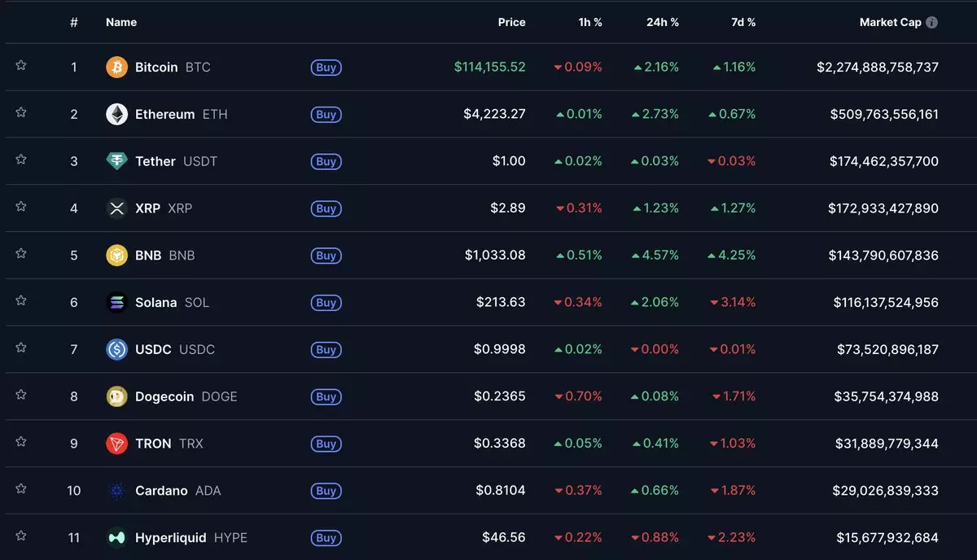The width and height of the screenshot is (977, 560).
Task: Open the USDC coin name link
Action: pyautogui.click(x=153, y=349)
